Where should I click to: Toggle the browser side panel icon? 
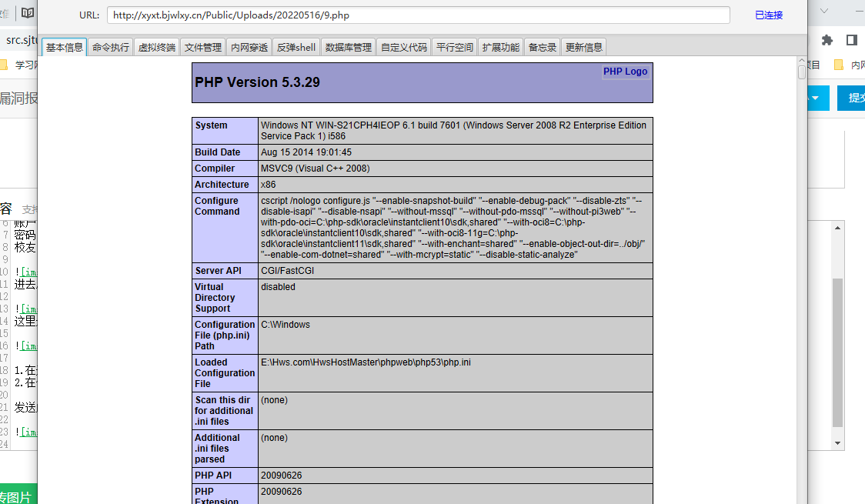(852, 40)
